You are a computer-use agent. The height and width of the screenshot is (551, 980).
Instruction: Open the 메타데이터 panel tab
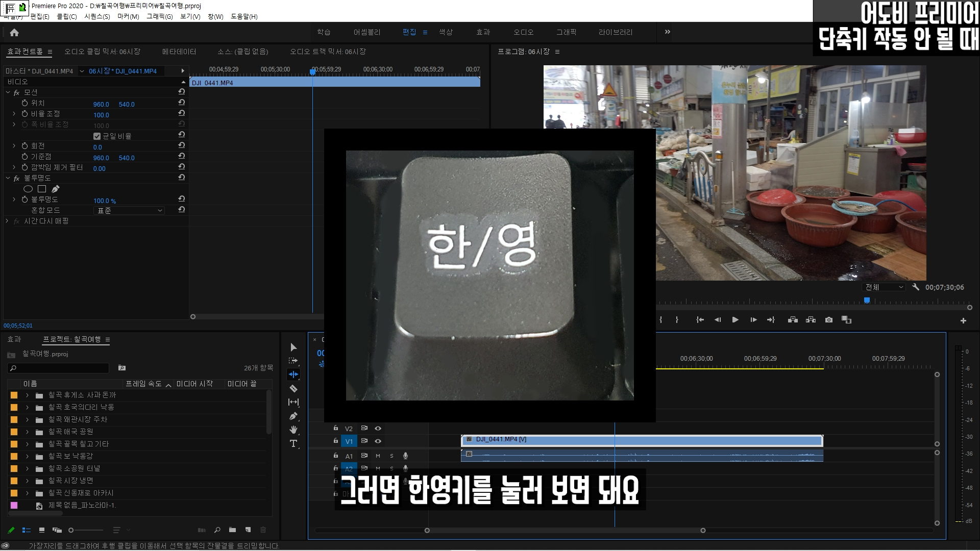[x=179, y=52]
